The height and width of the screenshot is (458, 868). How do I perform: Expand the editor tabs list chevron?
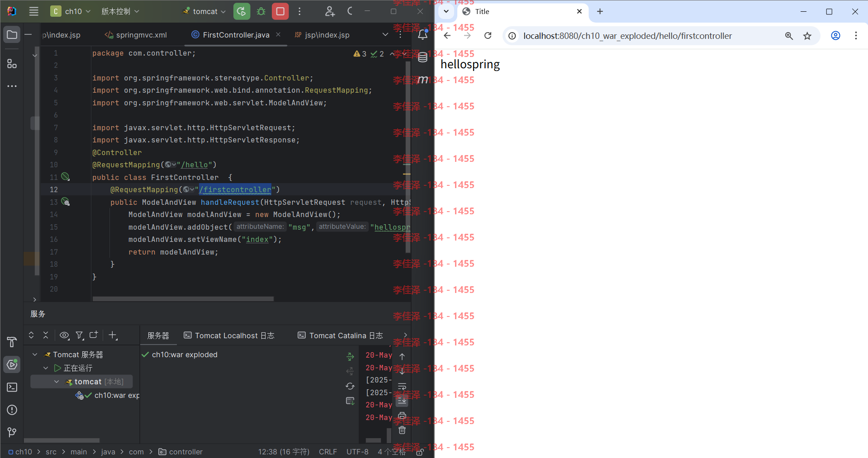tap(385, 34)
